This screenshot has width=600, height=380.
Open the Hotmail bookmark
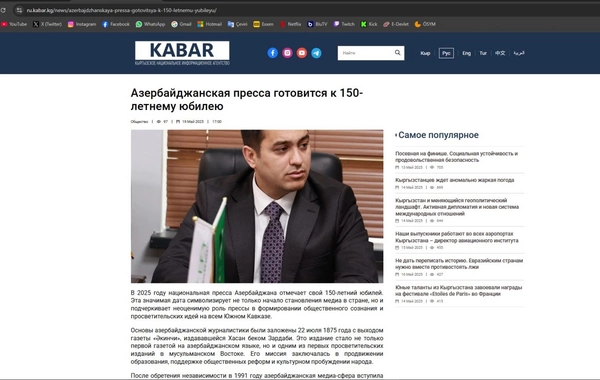(209, 24)
